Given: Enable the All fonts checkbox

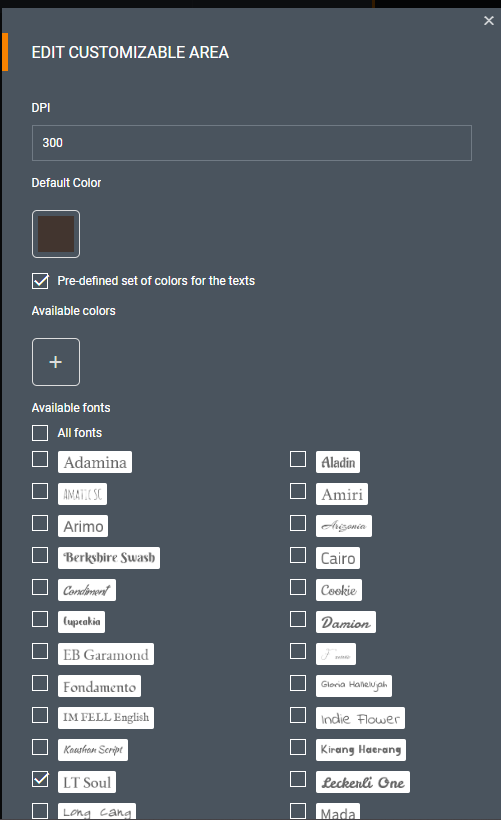Looking at the screenshot, I should click(x=40, y=432).
